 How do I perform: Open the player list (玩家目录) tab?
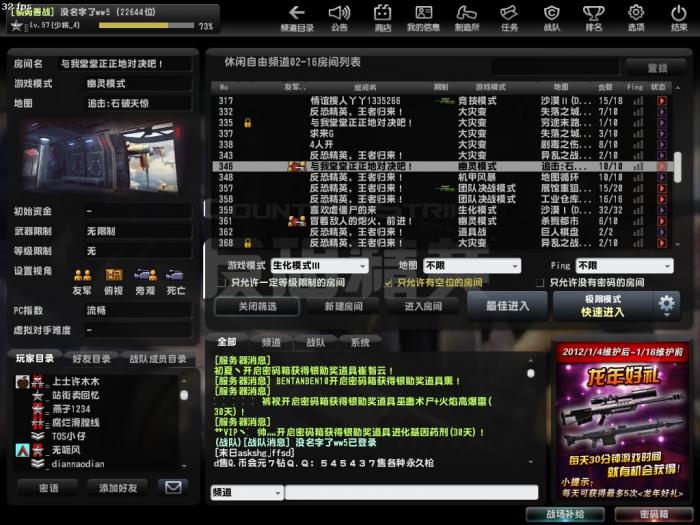click(x=35, y=358)
